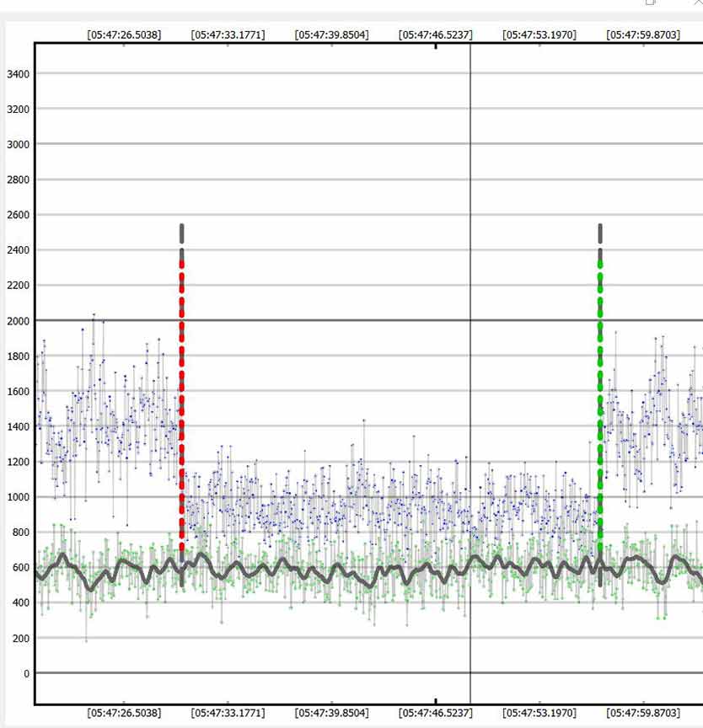Click the 2800 y-axis label
703x728 pixels.
tap(18, 179)
